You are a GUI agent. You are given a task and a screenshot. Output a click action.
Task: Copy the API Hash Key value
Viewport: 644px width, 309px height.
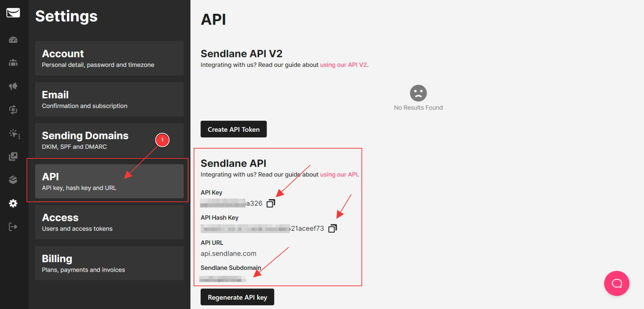click(332, 228)
